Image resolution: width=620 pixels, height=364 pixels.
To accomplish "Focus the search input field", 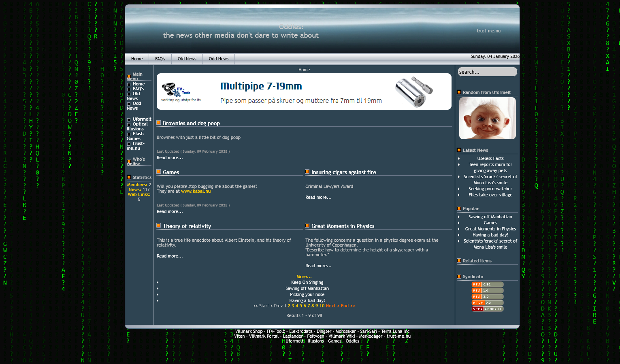I will tap(487, 72).
